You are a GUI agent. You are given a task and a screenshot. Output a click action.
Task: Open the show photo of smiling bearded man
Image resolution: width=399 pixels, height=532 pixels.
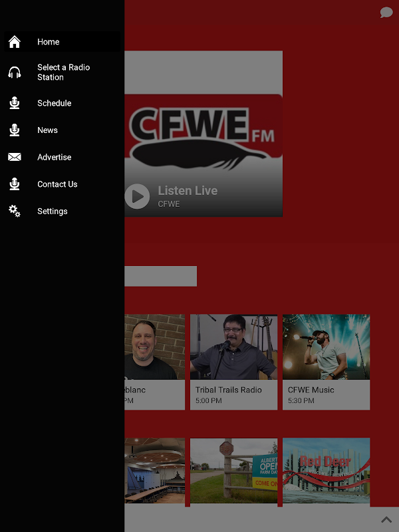point(155,346)
